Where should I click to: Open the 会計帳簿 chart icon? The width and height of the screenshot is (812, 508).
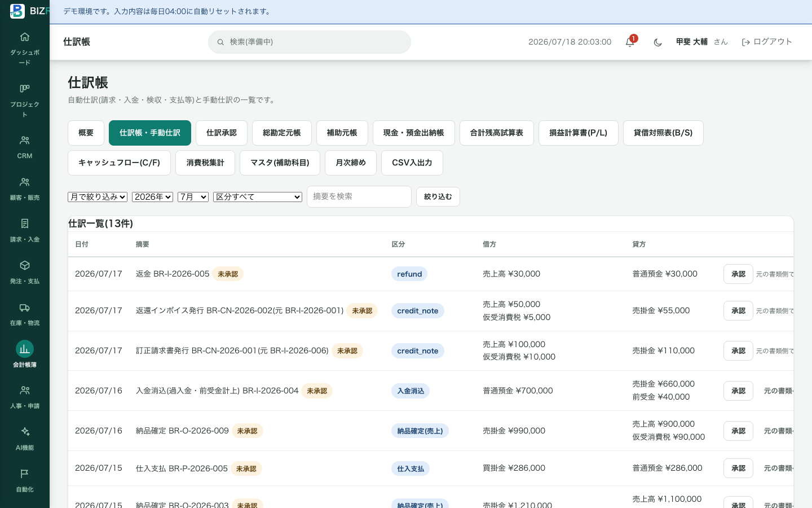(x=25, y=349)
